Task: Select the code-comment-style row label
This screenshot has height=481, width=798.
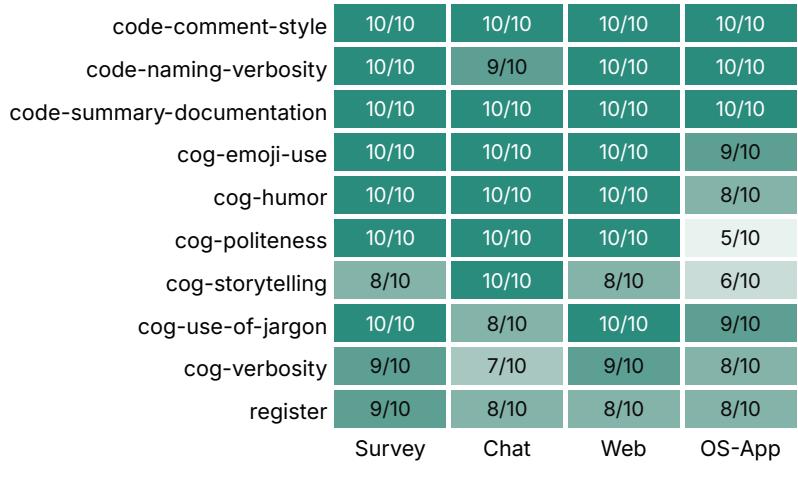Action: 219,27
